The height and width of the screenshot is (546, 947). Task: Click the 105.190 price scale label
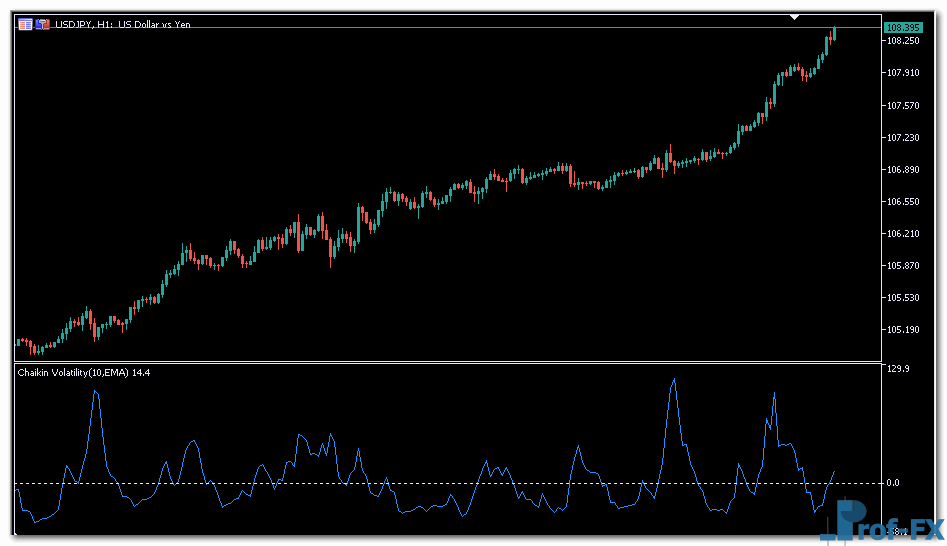click(903, 330)
